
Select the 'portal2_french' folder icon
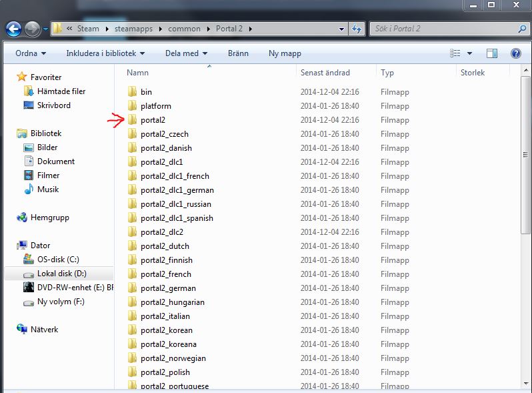(x=132, y=274)
